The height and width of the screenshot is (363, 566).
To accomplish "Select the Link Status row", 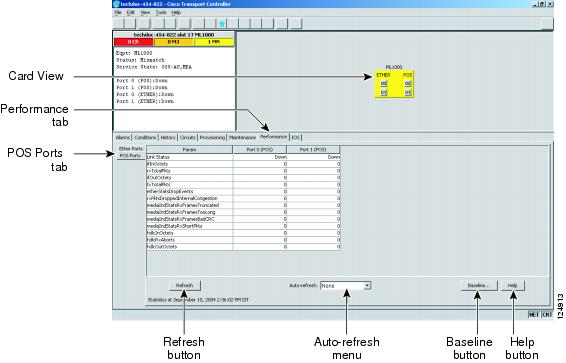I will tap(243, 157).
